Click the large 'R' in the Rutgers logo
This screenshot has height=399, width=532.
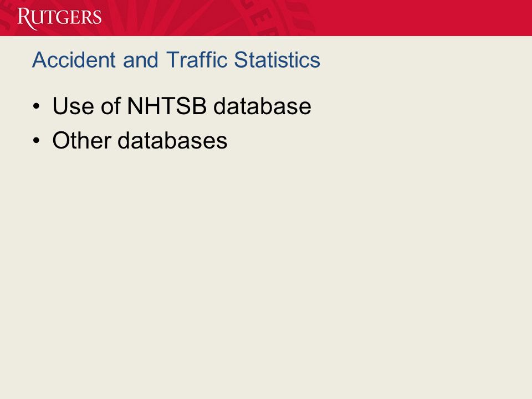[x=25, y=18]
